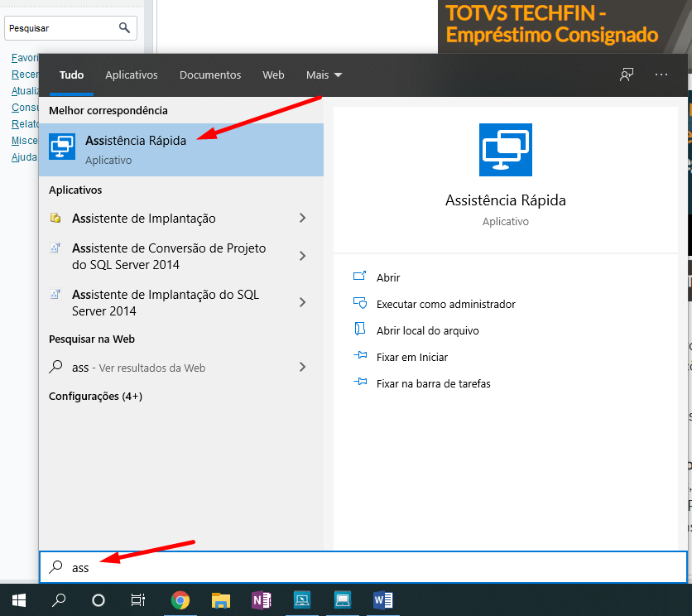This screenshot has height=616, width=692.
Task: Click the Ajuda link in background sidebar
Action: 24,157
